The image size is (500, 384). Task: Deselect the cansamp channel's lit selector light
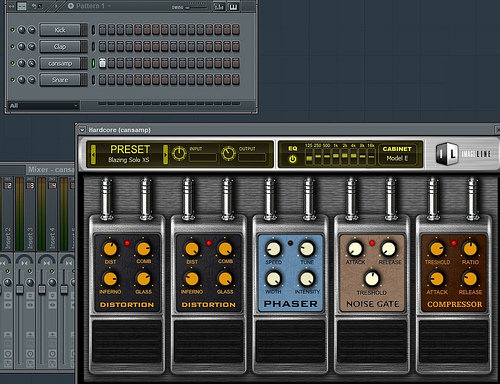[x=93, y=63]
